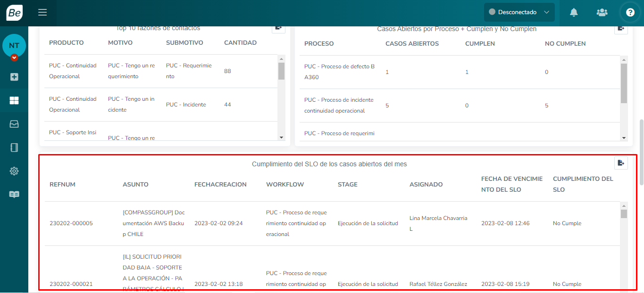
Task: Click the up arrow of SLO table scrollbar
Action: pos(624,206)
